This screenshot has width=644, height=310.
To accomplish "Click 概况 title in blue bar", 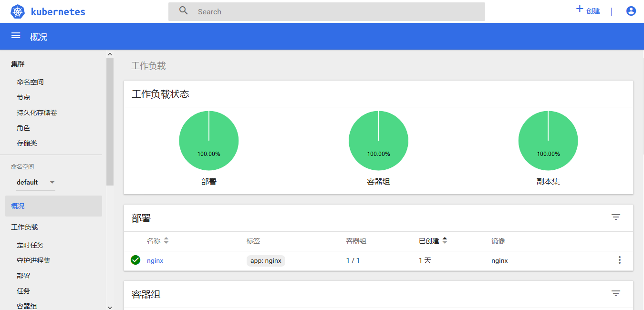I will click(39, 37).
